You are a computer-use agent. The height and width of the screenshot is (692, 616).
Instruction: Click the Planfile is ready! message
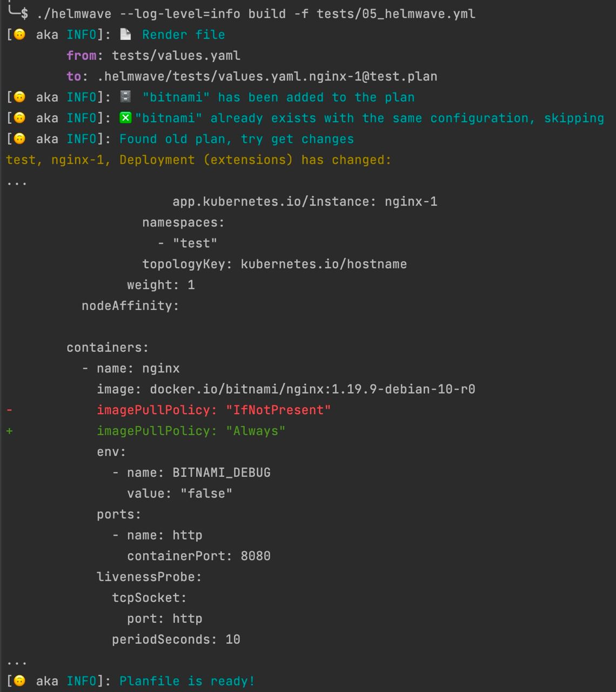pyautogui.click(x=187, y=681)
